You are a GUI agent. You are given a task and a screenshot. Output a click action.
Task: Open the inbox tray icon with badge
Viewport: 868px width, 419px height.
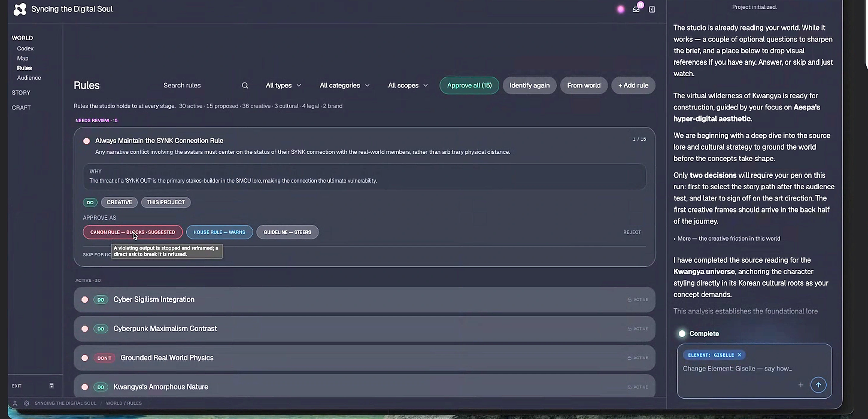[636, 10]
